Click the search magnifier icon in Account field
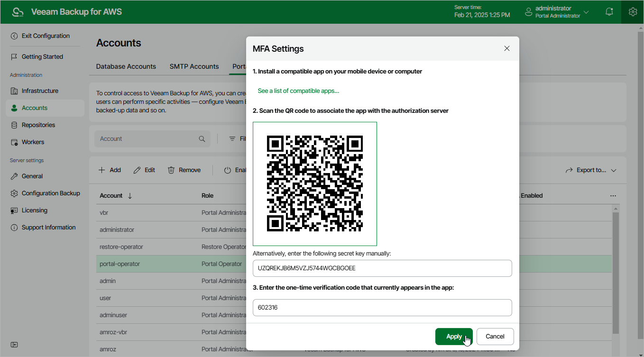This screenshot has width=644, height=357. 202,139
